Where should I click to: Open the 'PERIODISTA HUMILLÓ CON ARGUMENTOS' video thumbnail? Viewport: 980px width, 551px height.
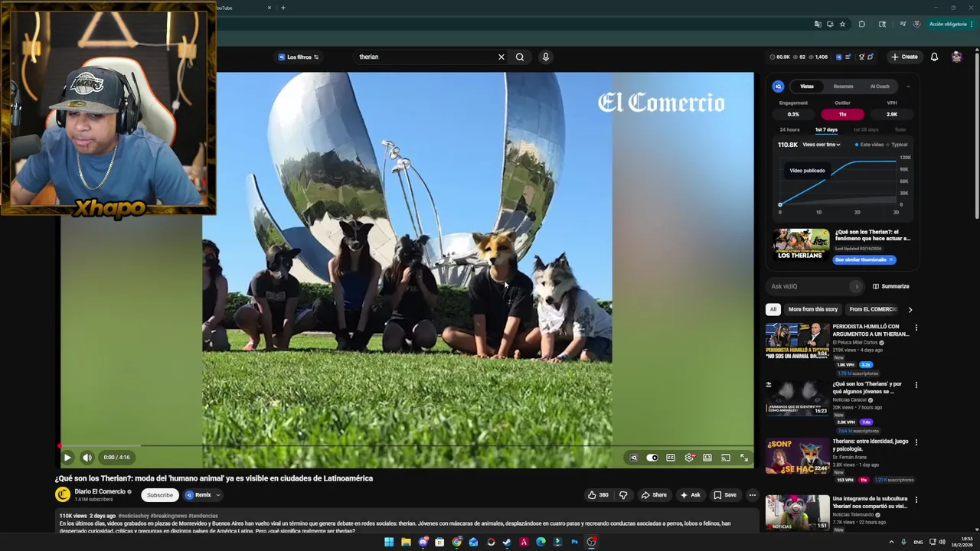point(797,341)
